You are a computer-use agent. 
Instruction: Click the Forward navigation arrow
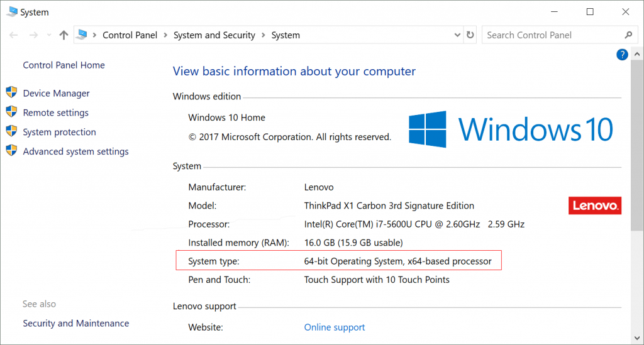coord(33,36)
